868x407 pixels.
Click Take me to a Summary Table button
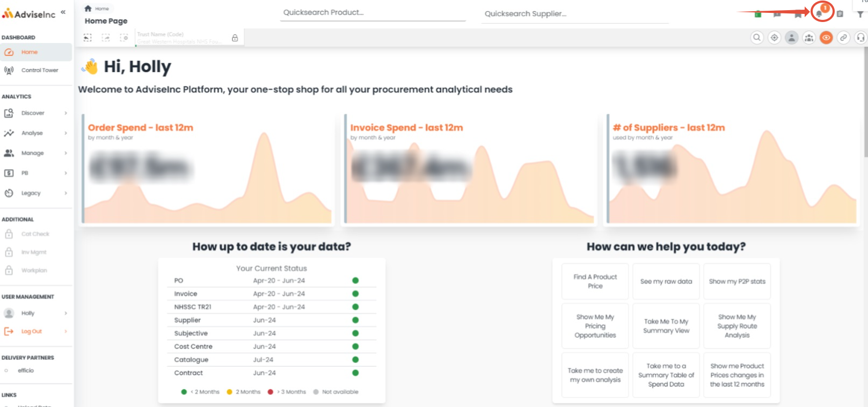tap(666, 375)
